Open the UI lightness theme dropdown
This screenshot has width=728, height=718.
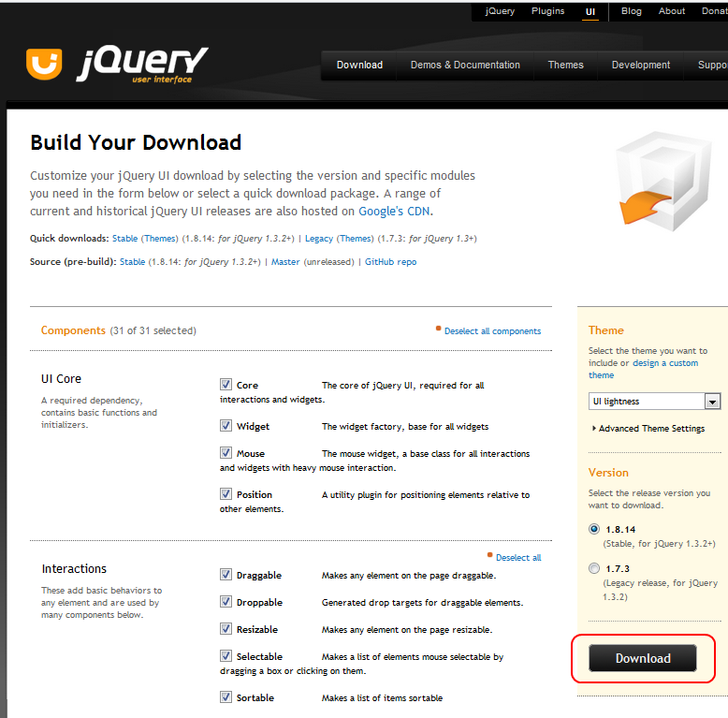coord(655,401)
